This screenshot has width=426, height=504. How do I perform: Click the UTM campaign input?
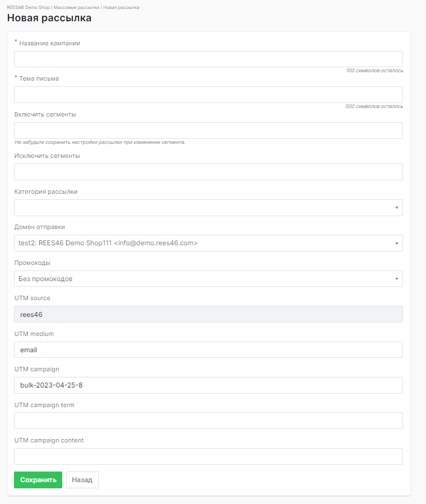(x=208, y=385)
